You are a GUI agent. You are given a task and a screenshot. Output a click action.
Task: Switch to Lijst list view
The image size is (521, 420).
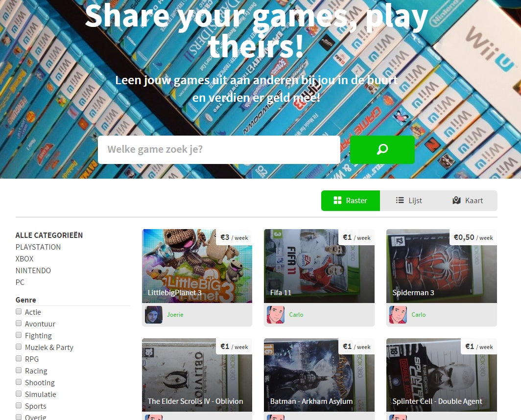409,200
